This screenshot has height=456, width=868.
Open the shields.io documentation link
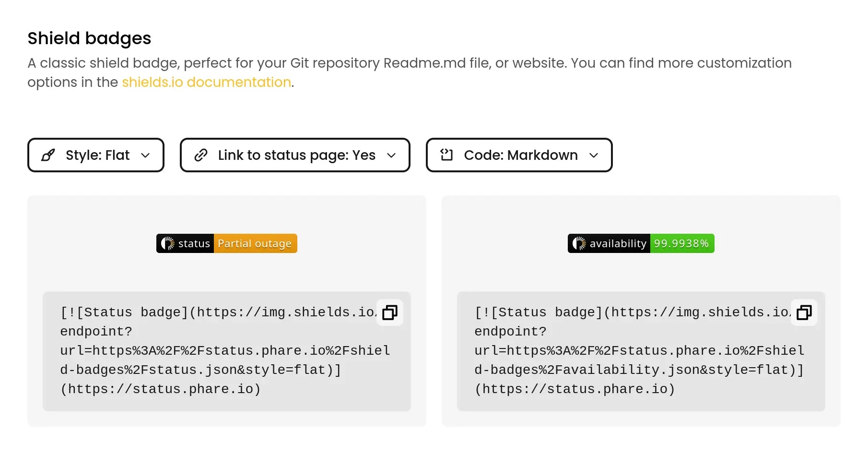206,82
